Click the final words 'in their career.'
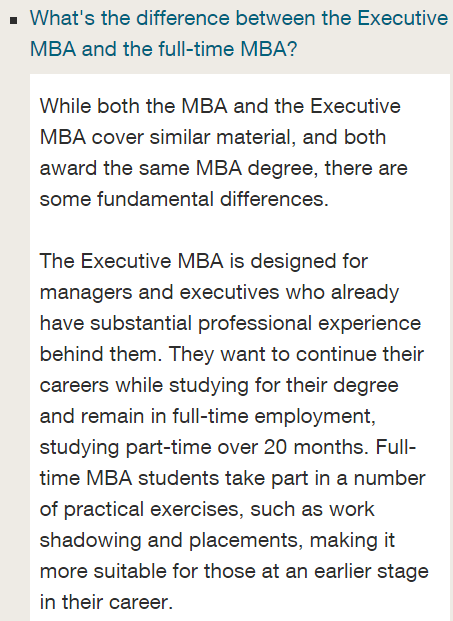Viewport: 453px width, 621px height. [106, 602]
